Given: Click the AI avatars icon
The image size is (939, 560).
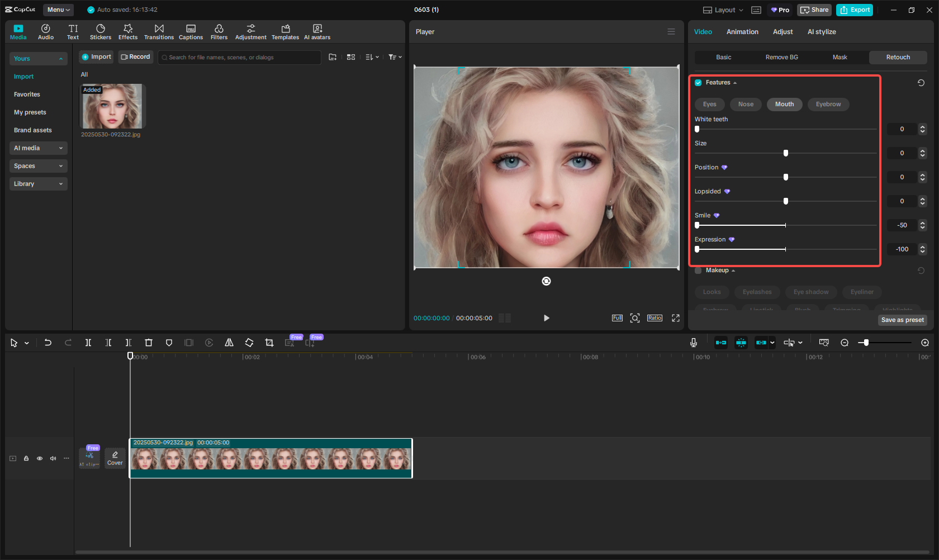Looking at the screenshot, I should pos(317,31).
